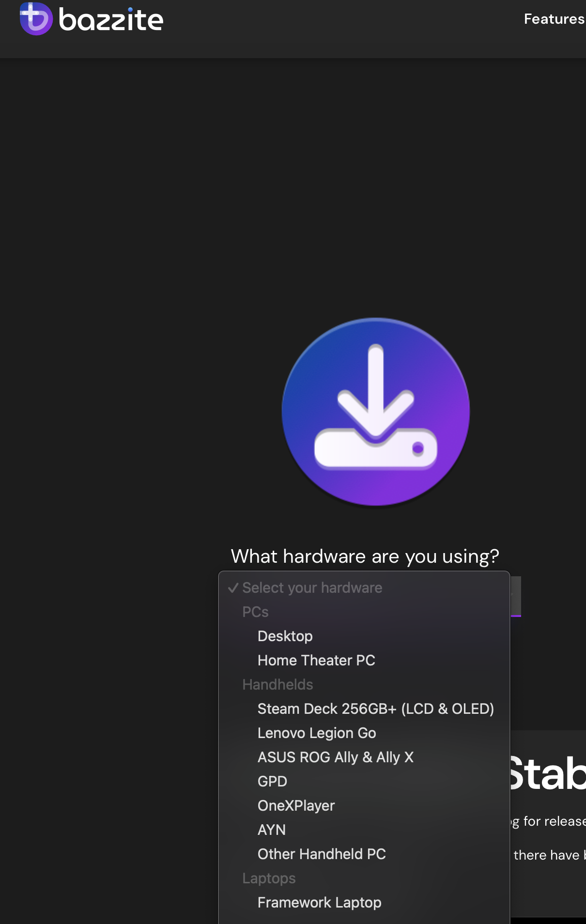Click the Bazzite logo icon
This screenshot has width=586, height=924.
(36, 19)
